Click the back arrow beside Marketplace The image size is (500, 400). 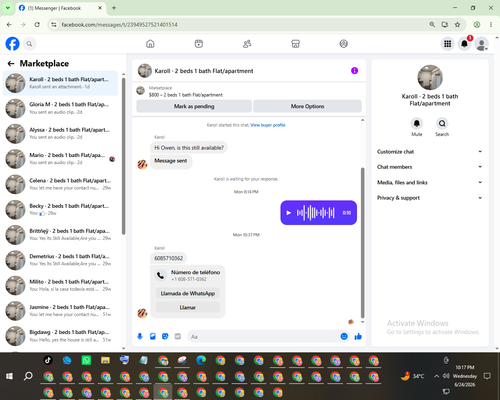(11, 63)
